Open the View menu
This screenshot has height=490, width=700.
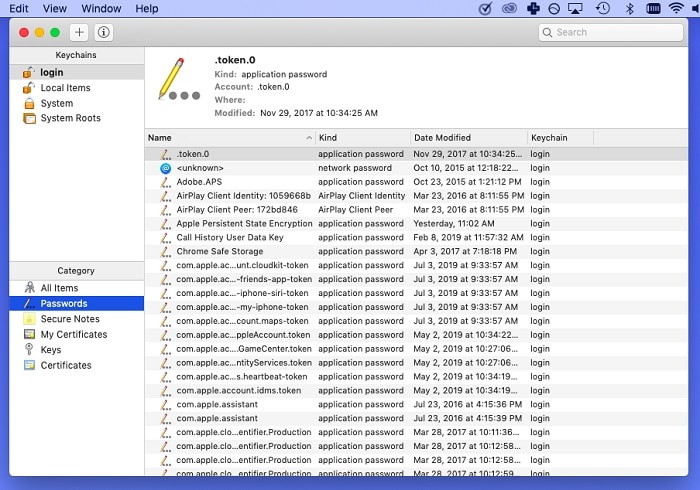coord(55,8)
